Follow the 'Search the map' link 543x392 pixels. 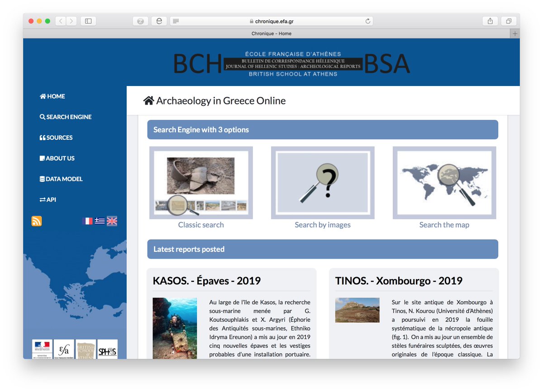(444, 225)
